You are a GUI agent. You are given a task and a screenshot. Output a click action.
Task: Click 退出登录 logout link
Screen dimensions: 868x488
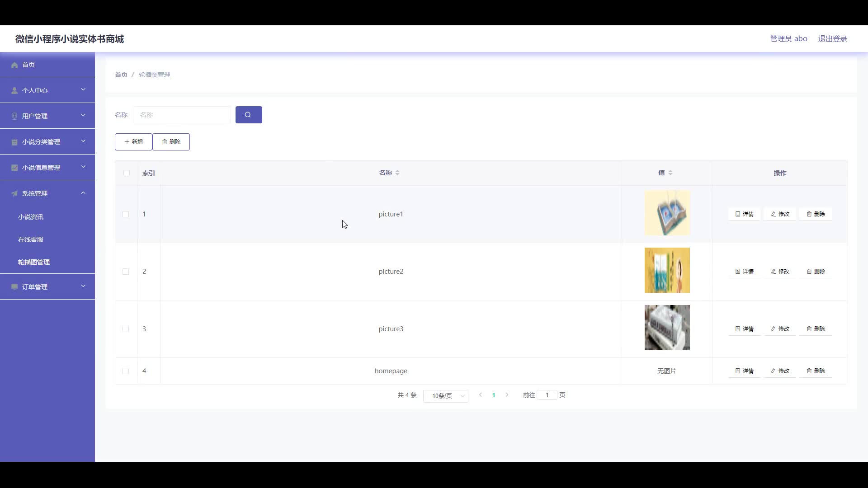click(x=832, y=39)
